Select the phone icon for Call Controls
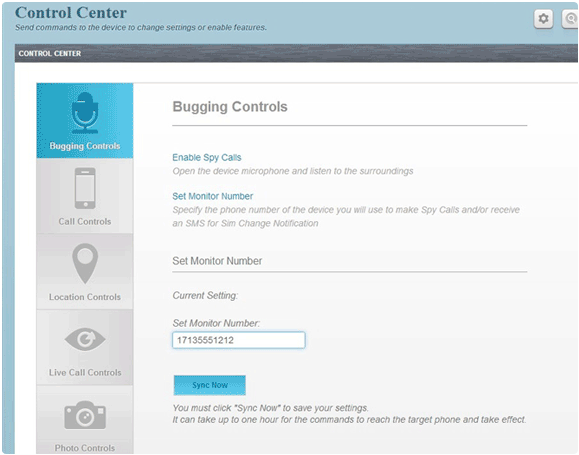Image resolution: width=579 pixels, height=455 pixels. pos(85,188)
